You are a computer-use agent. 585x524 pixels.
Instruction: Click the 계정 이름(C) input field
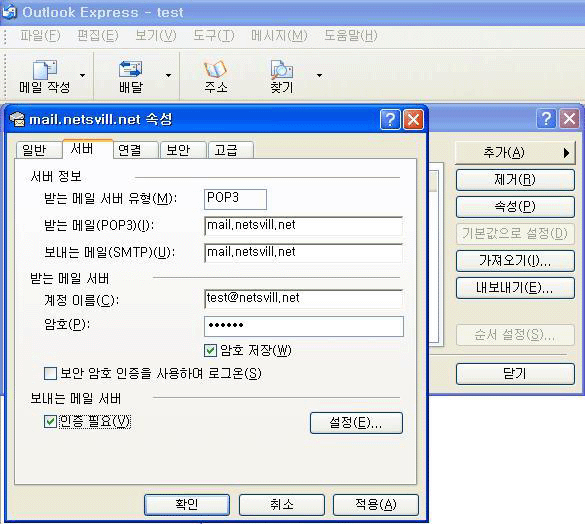[x=304, y=299]
